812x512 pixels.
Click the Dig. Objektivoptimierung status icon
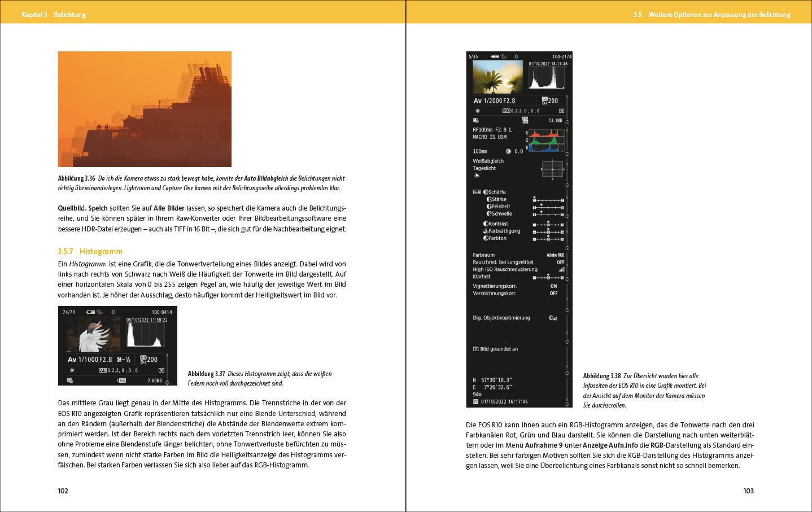[553, 318]
